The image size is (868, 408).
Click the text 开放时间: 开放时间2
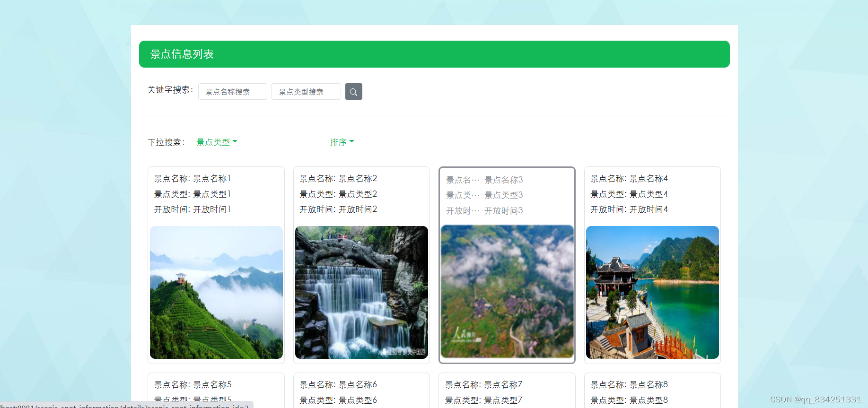click(338, 209)
